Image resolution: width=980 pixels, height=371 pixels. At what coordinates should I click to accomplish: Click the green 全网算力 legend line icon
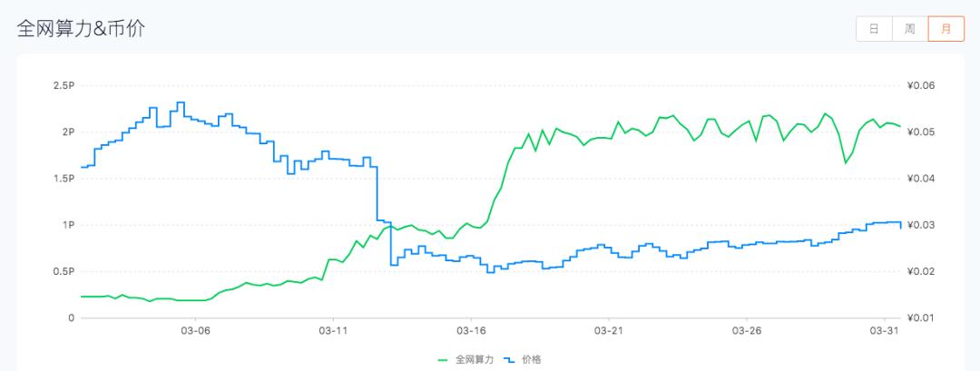point(443,359)
